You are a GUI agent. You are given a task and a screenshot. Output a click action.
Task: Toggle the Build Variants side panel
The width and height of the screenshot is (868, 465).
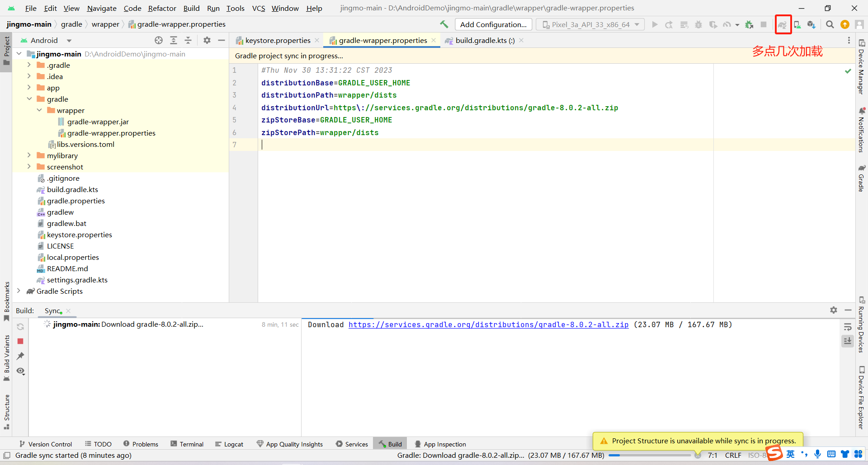tap(6, 358)
